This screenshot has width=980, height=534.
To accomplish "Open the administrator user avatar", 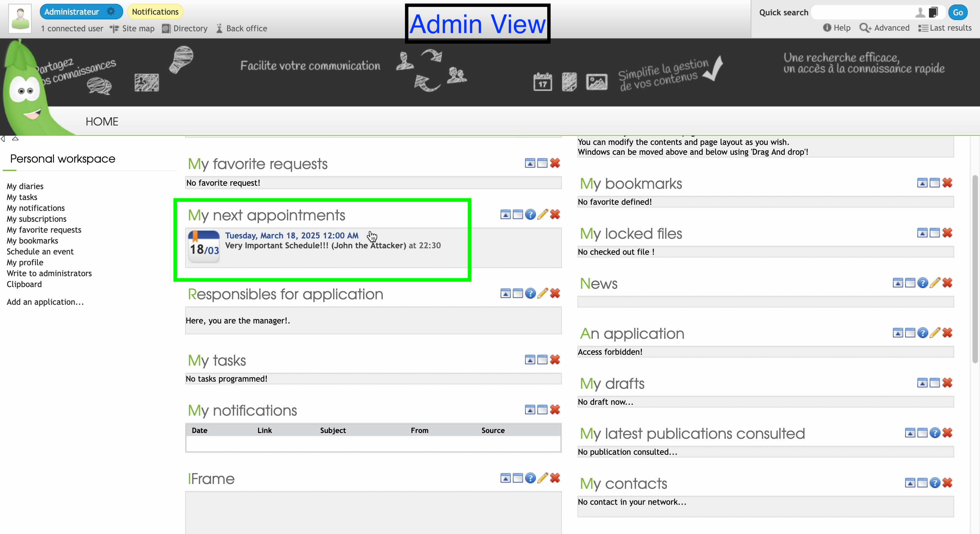I will (x=20, y=19).
